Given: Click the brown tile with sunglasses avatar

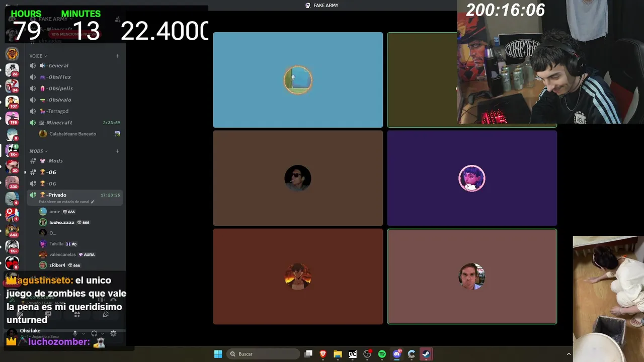Looking at the screenshot, I should [298, 178].
